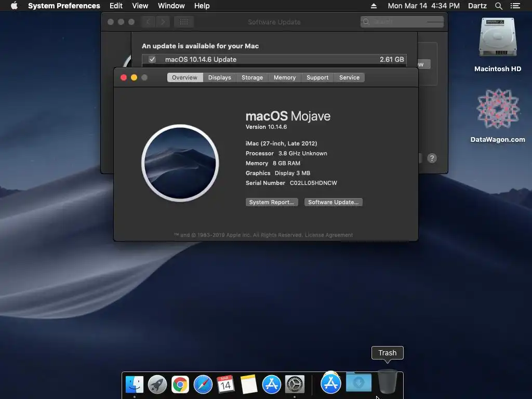Open Finder from the Dock
532x399 pixels.
(135, 384)
